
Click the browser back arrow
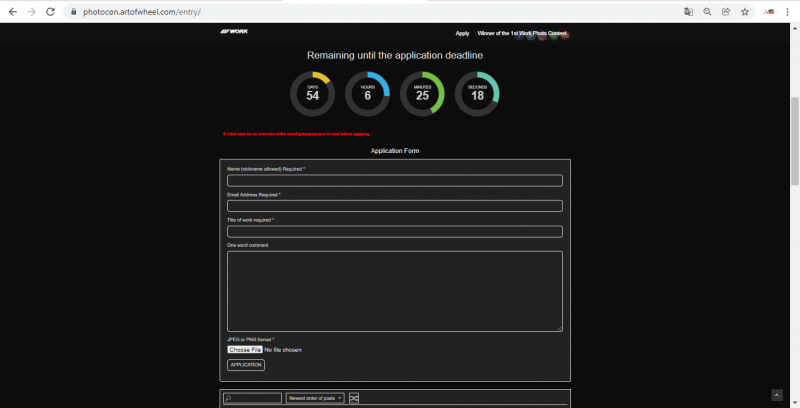[x=12, y=11]
